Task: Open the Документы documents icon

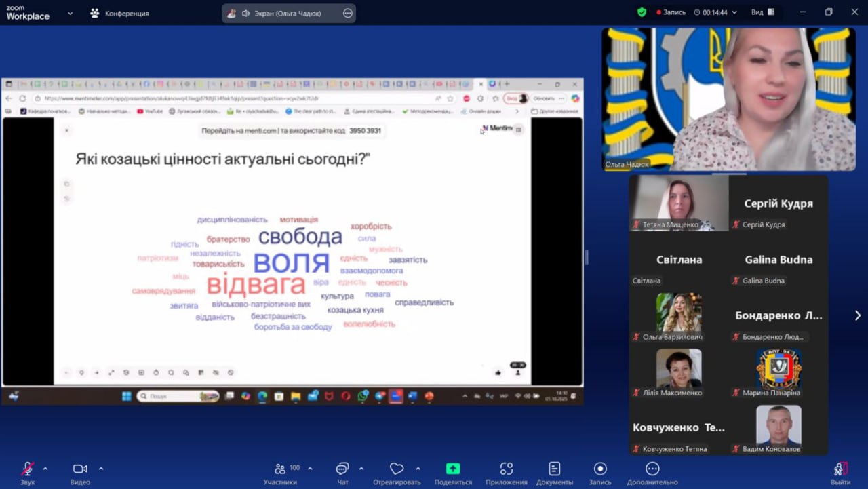Action: (x=554, y=469)
